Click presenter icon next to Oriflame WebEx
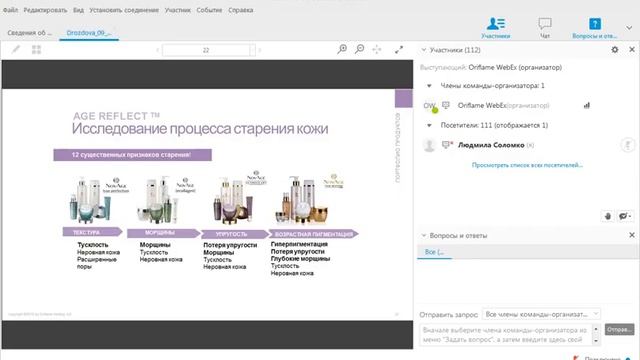 pos(446,105)
